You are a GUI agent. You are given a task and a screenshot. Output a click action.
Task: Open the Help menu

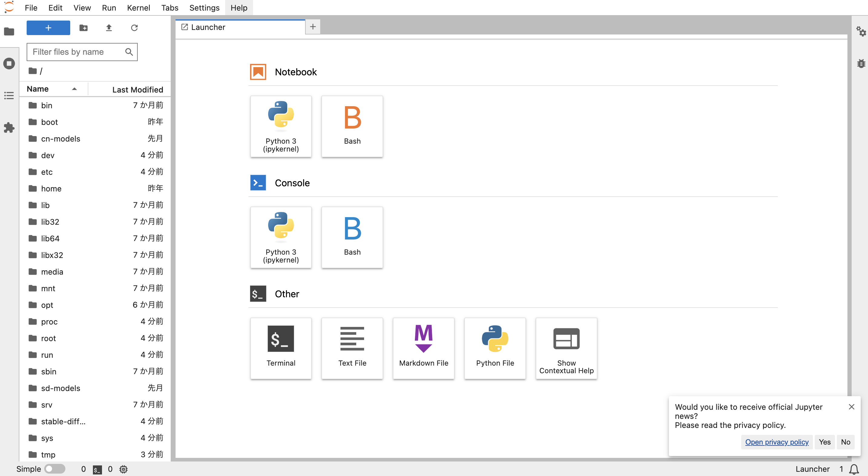[x=239, y=7]
